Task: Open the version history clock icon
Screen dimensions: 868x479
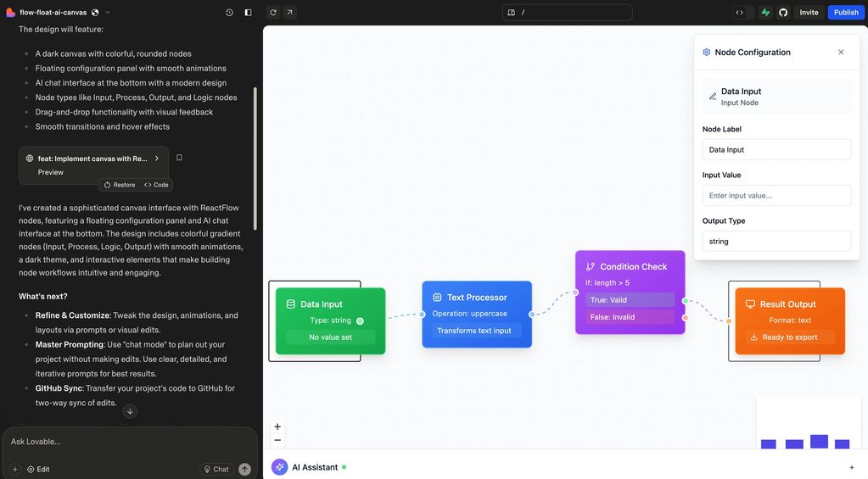Action: pyautogui.click(x=229, y=13)
